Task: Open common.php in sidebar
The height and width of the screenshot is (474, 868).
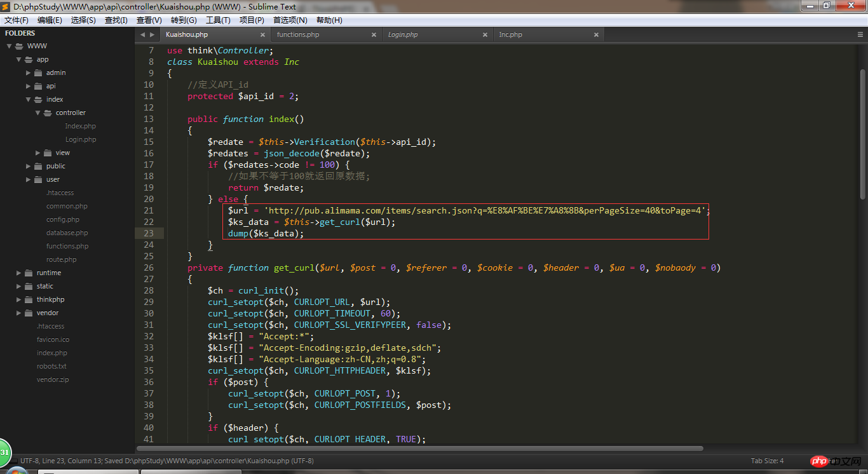Action: pyautogui.click(x=67, y=207)
